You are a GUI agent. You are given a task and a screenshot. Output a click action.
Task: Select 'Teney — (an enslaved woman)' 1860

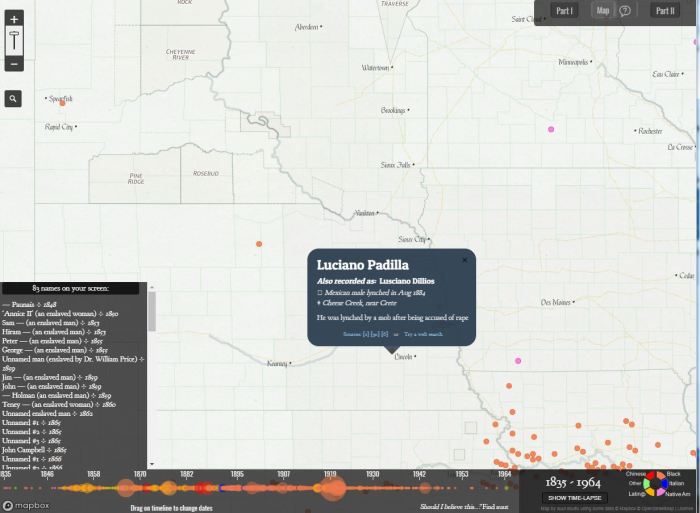tap(58, 405)
